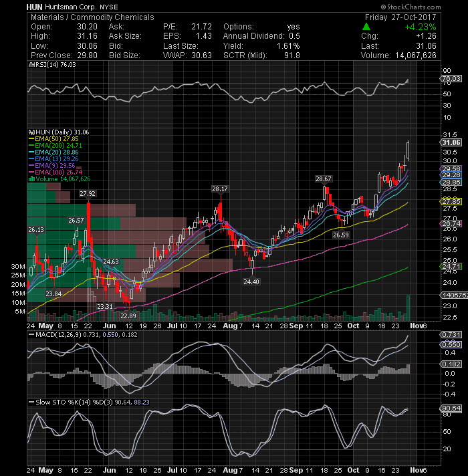Click the 76.03 RSI tag on the right axis
Image resolution: width=468 pixels, height=476 pixels.
click(451, 79)
